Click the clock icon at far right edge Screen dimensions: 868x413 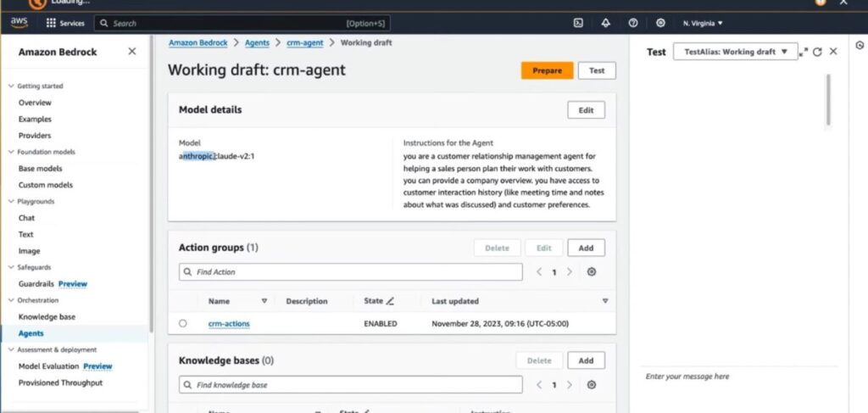click(860, 46)
